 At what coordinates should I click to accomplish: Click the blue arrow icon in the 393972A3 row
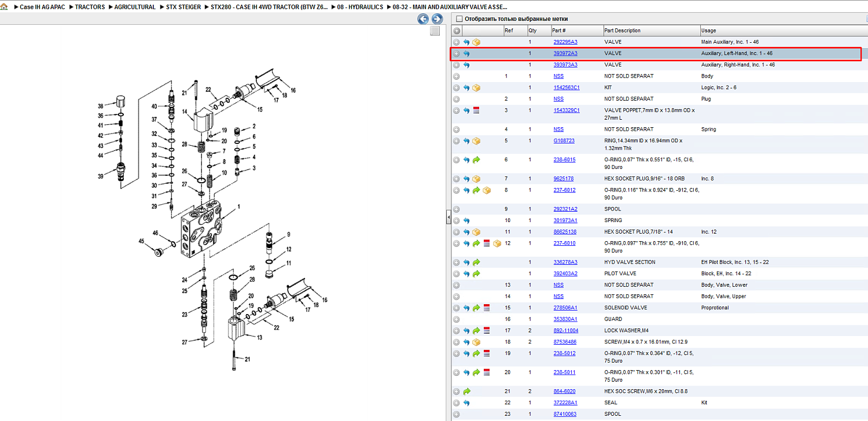point(466,54)
